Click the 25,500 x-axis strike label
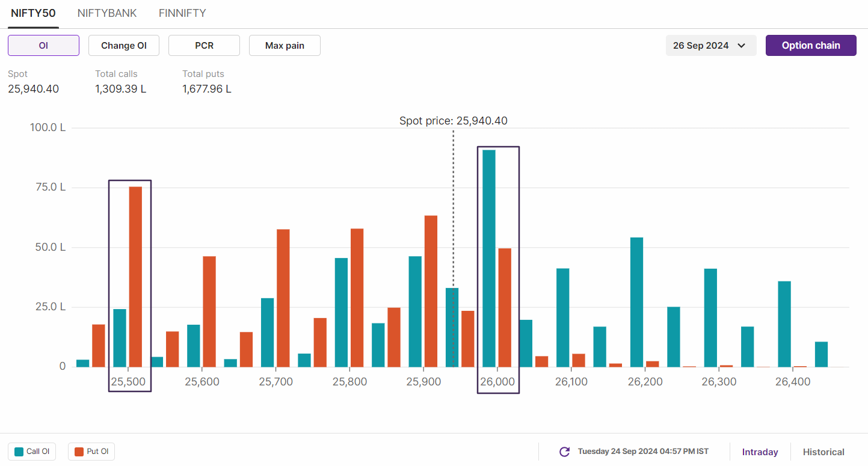 (128, 382)
